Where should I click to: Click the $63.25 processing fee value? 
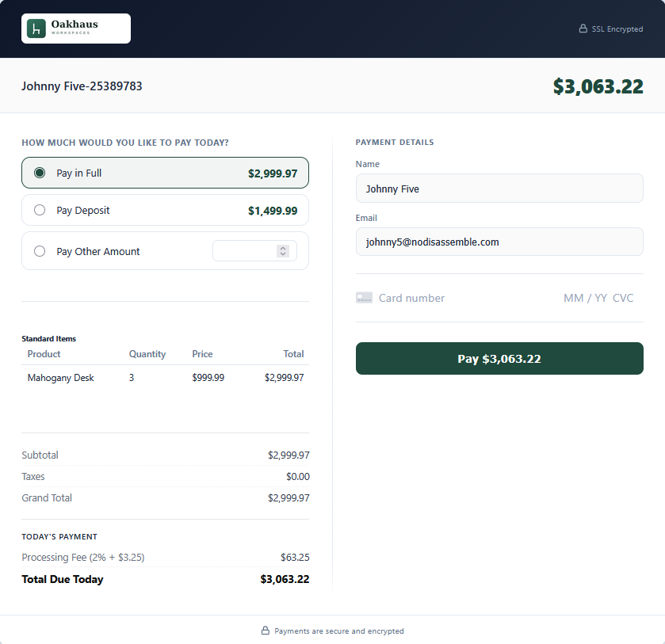pyautogui.click(x=295, y=557)
